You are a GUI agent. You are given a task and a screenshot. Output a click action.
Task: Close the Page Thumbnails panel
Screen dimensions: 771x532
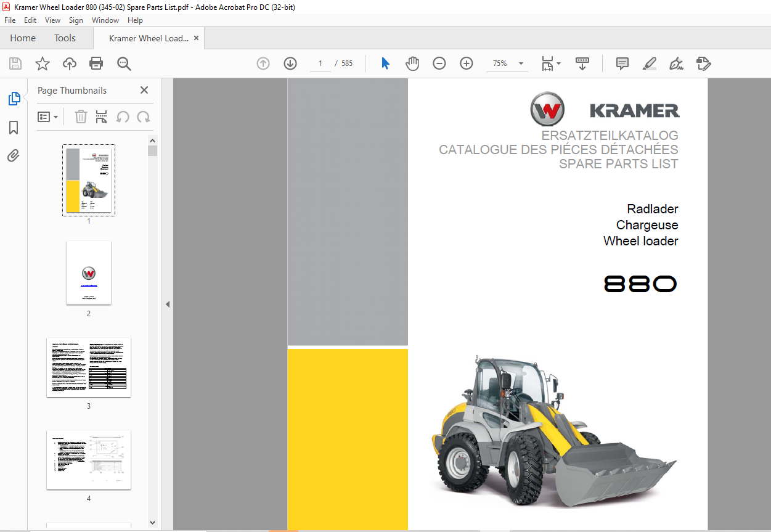tap(144, 90)
